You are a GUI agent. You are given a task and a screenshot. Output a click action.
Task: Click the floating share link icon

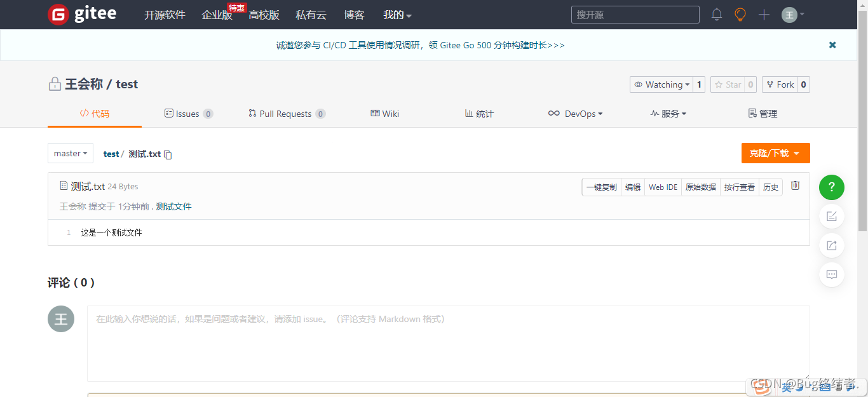point(832,246)
